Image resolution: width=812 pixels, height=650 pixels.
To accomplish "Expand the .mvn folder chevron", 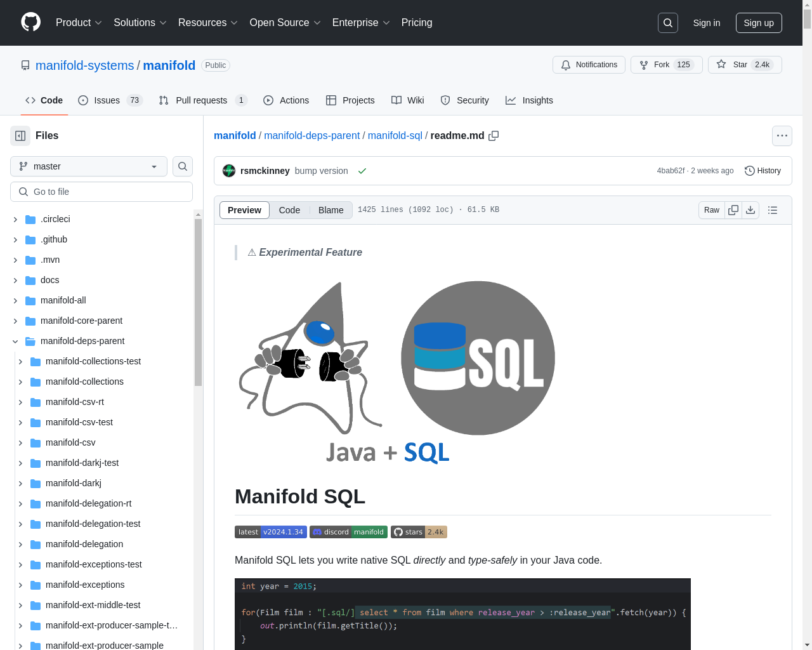I will coord(15,260).
